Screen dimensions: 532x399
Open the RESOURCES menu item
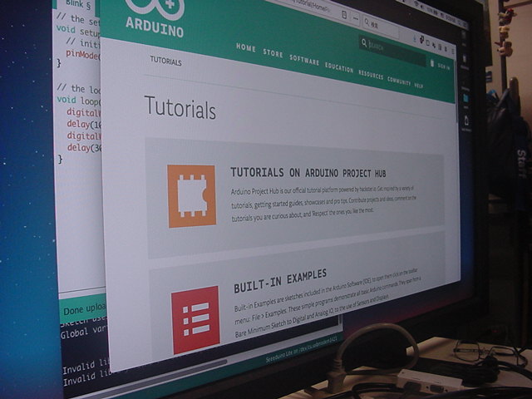tap(371, 75)
